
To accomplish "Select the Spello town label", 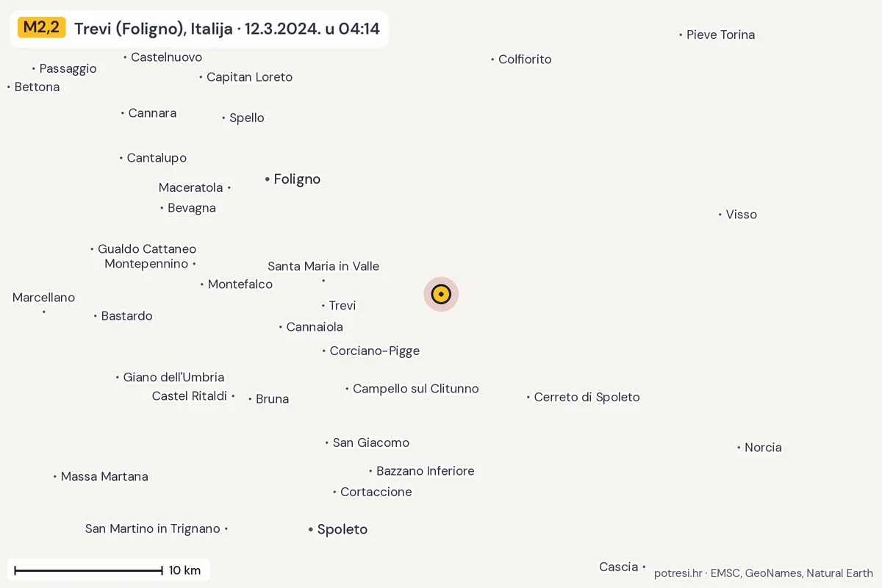I will [247, 118].
